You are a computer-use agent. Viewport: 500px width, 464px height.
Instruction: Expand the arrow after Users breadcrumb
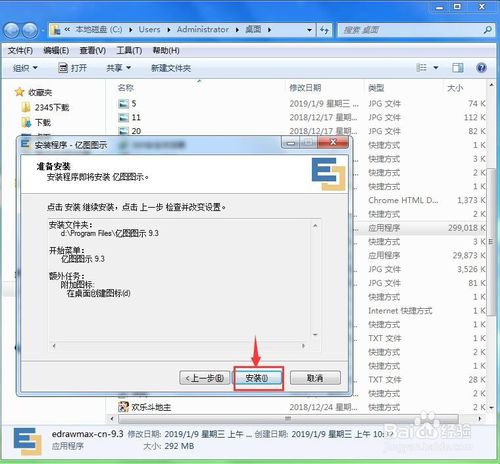[169, 30]
